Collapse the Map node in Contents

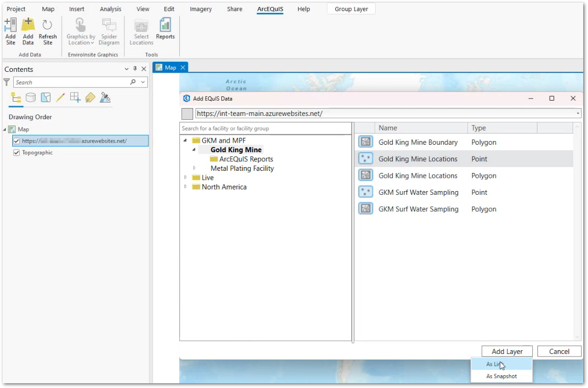(5, 129)
